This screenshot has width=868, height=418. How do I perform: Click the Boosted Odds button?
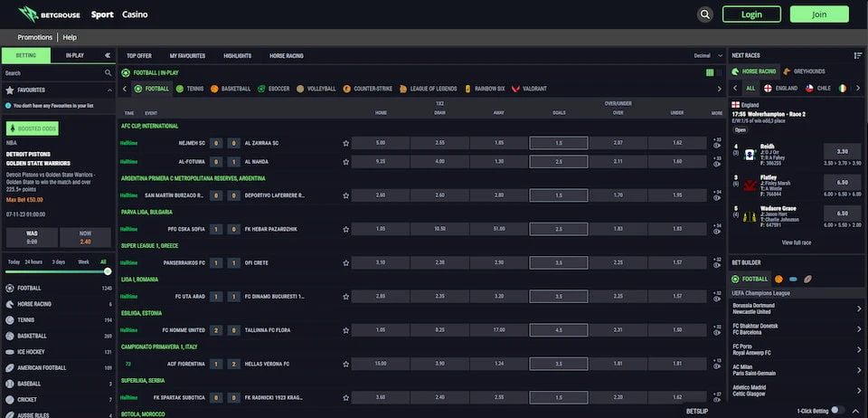click(33, 128)
